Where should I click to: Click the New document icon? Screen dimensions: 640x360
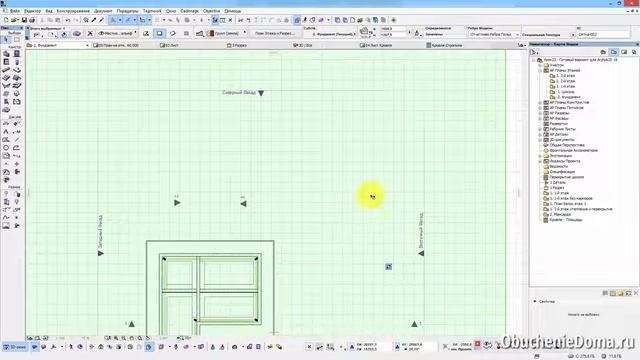pos(6,20)
